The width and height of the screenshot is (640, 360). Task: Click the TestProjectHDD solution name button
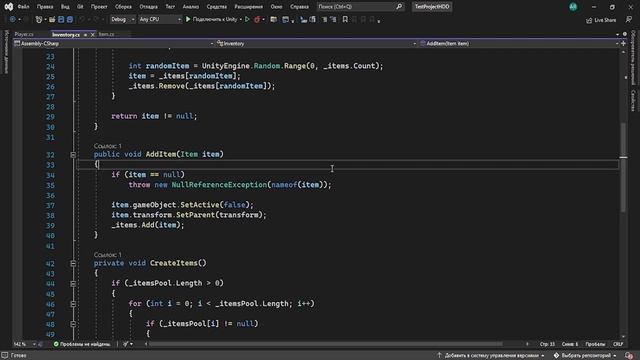(x=432, y=7)
